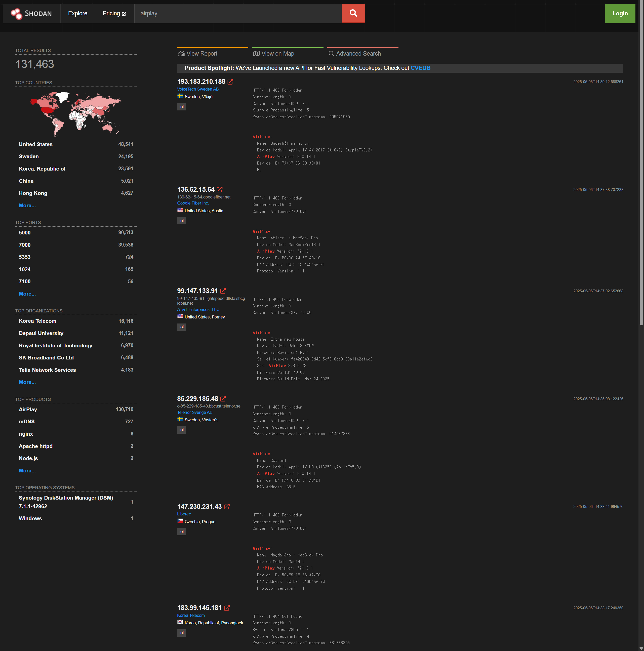Open the Pricing menu item
Viewport: 644px width, 651px height.
click(114, 14)
